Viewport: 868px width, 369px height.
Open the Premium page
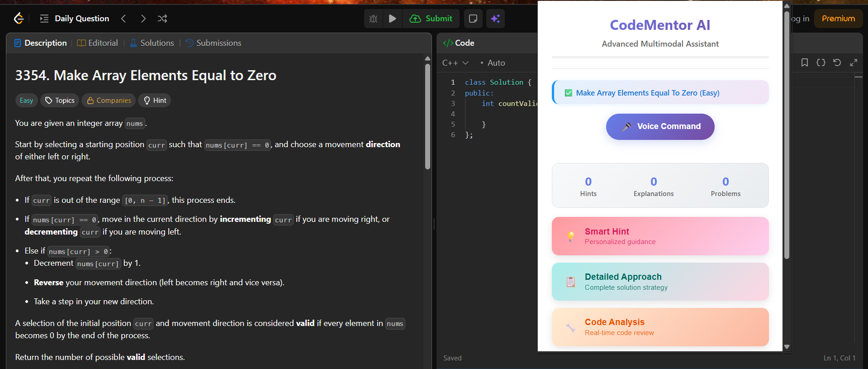(x=838, y=19)
